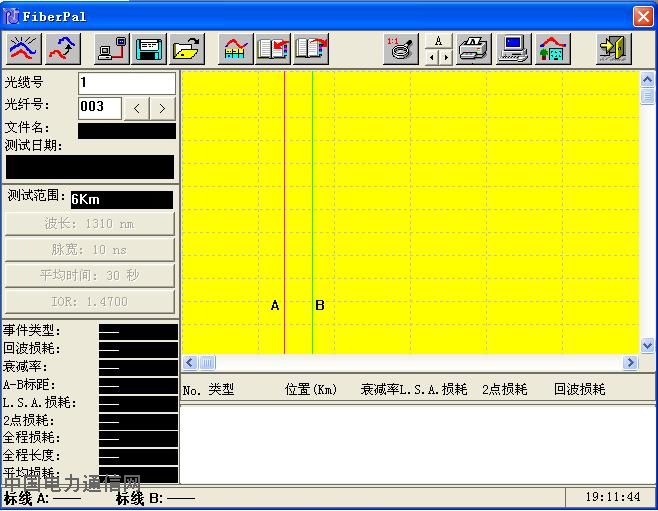This screenshot has height=511, width=658.
Task: Click the crossed traces analysis toolbar icon
Action: click(x=24, y=48)
